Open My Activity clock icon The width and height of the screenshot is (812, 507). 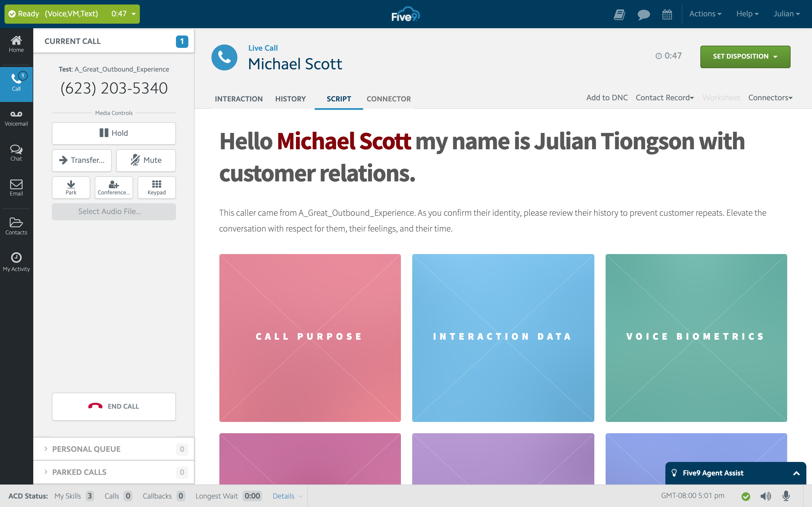pos(16,262)
